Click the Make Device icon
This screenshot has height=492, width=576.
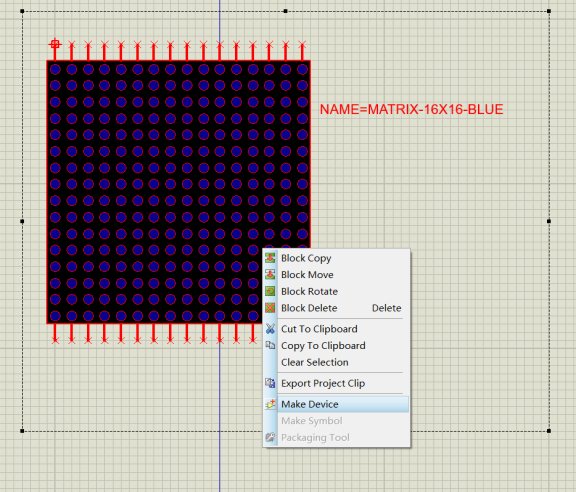pyautogui.click(x=270, y=404)
